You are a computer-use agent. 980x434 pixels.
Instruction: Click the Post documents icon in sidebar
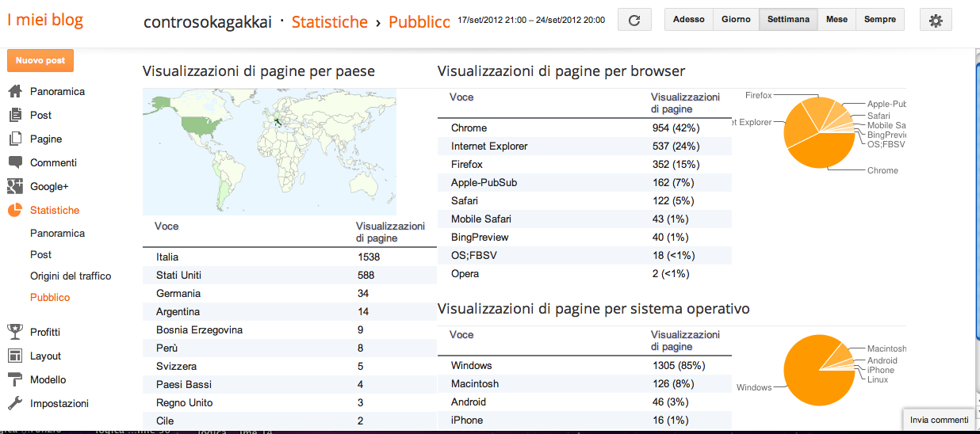pyautogui.click(x=15, y=115)
